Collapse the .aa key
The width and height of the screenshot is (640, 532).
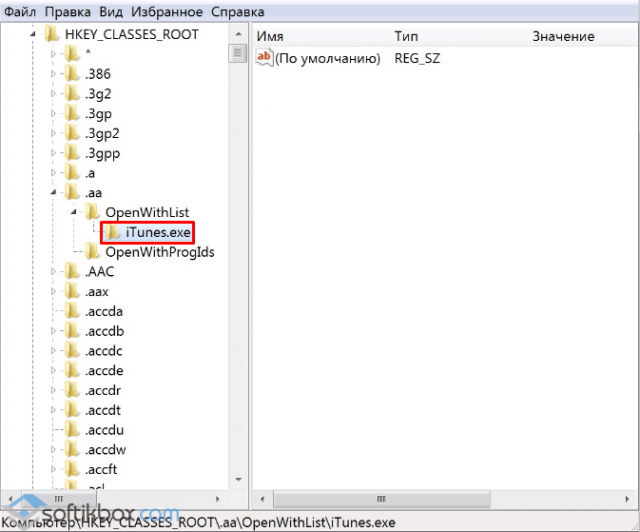(53, 192)
